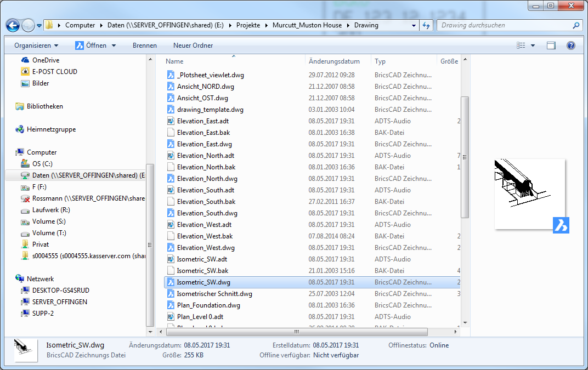Click the refresh button beside address bar
Screen dimensions: 588x370
pos(427,25)
